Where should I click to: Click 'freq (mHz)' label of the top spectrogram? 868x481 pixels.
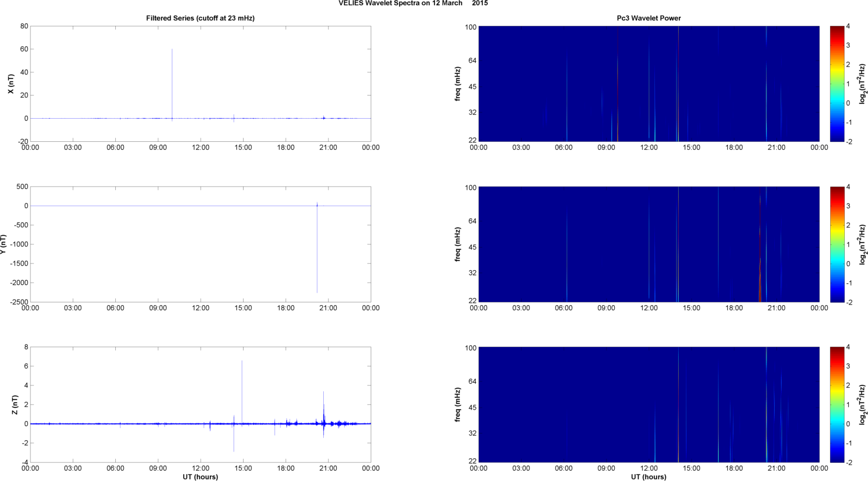click(x=458, y=84)
